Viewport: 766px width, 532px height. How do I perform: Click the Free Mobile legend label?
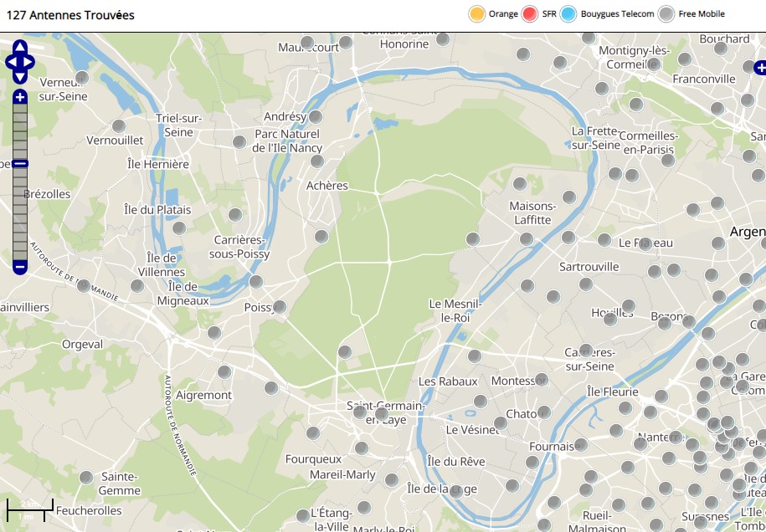pos(701,14)
